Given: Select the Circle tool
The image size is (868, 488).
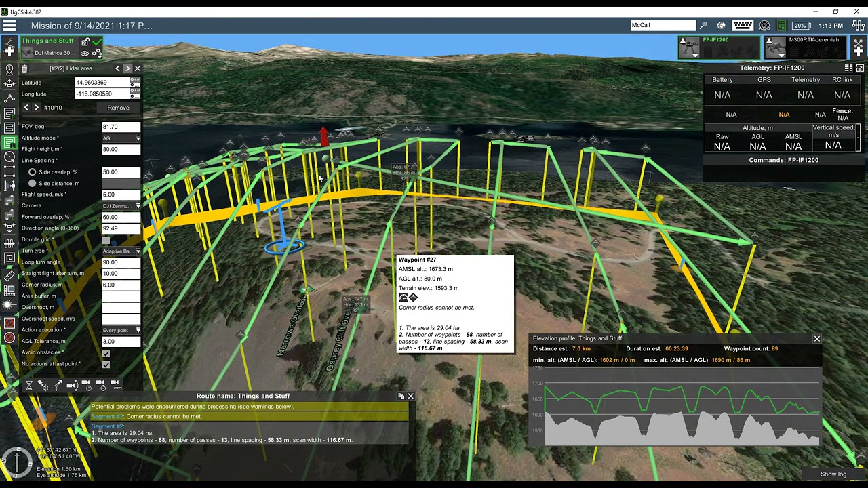Looking at the screenshot, I should point(9,157).
